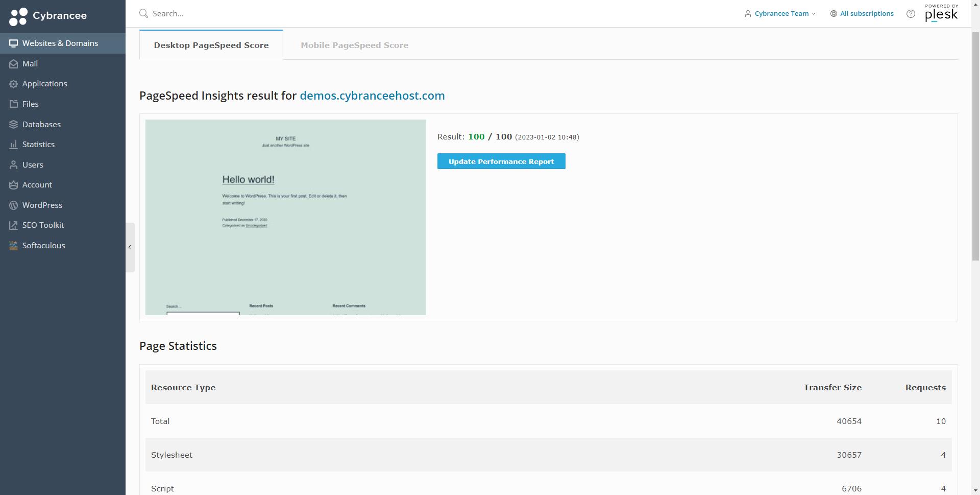The height and width of the screenshot is (495, 980).
Task: Click the Resource Type column header
Action: 183,388
